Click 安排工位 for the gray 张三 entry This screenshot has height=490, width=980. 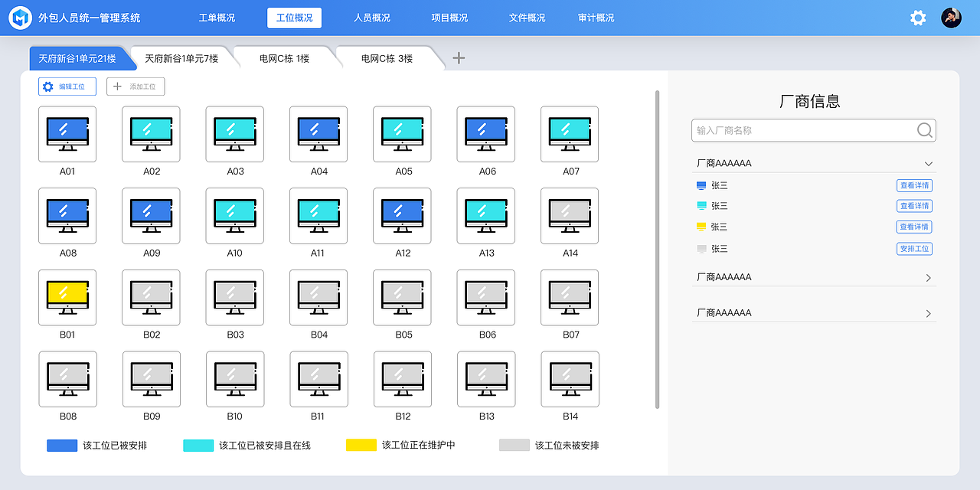[914, 248]
